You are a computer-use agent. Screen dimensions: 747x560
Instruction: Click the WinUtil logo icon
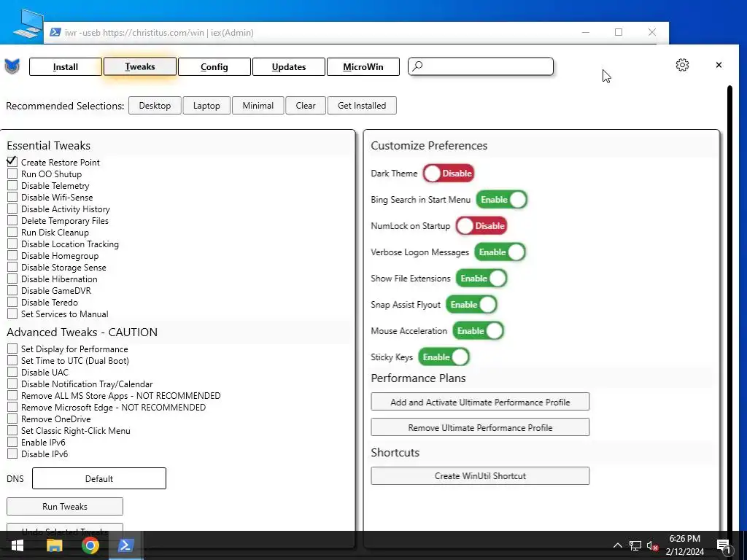[12, 66]
